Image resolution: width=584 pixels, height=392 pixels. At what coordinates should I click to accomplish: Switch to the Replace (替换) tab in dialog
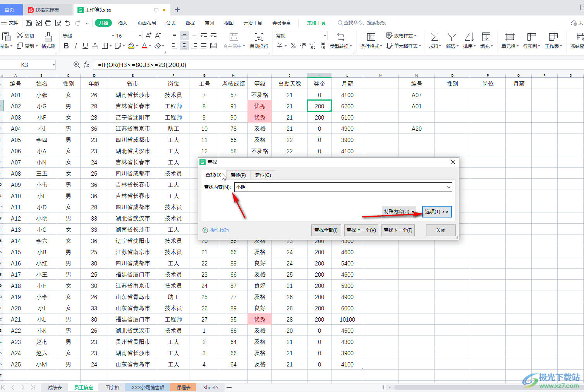pos(238,175)
